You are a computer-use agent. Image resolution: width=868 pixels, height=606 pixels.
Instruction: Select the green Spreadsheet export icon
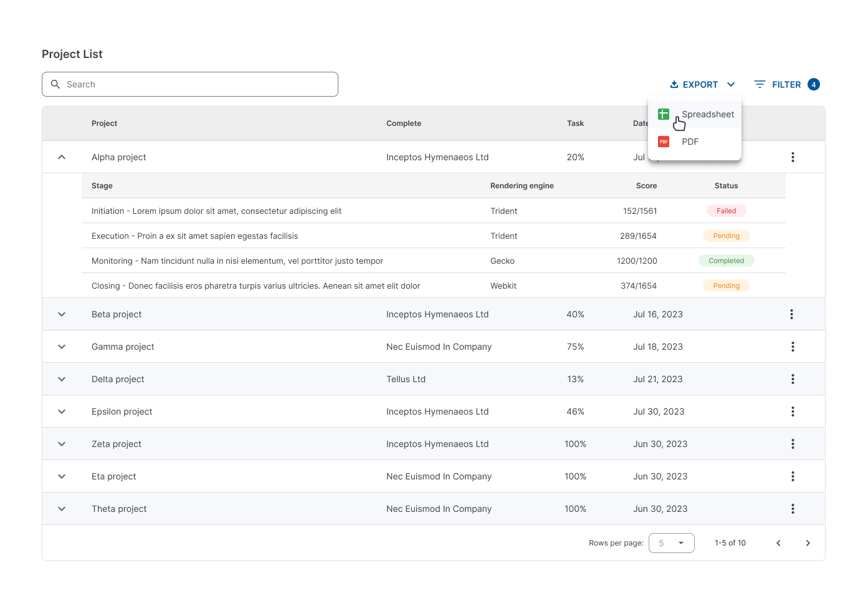[x=663, y=114]
